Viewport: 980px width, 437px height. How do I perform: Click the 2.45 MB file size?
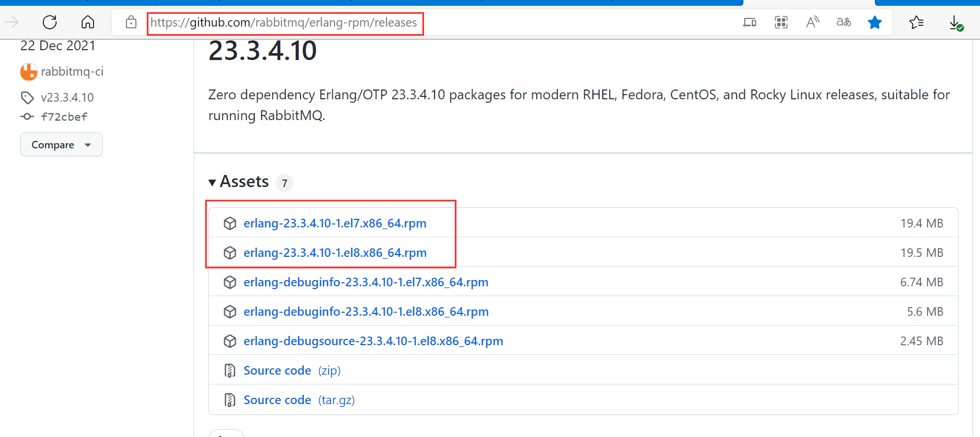click(922, 341)
